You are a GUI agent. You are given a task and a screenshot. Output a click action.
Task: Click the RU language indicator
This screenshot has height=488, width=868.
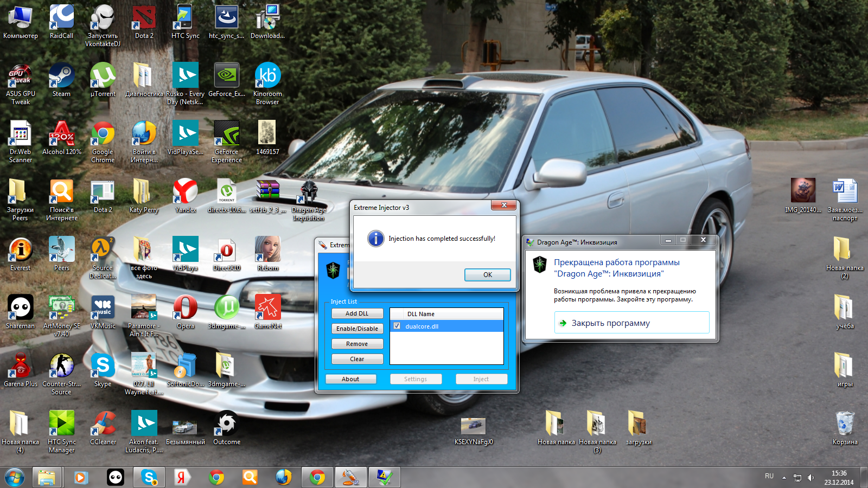click(769, 476)
